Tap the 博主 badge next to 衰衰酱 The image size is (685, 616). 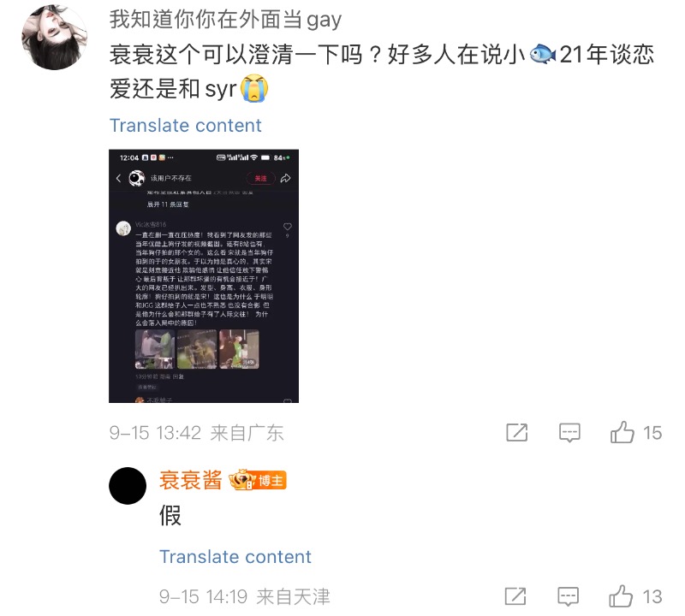tap(271, 481)
